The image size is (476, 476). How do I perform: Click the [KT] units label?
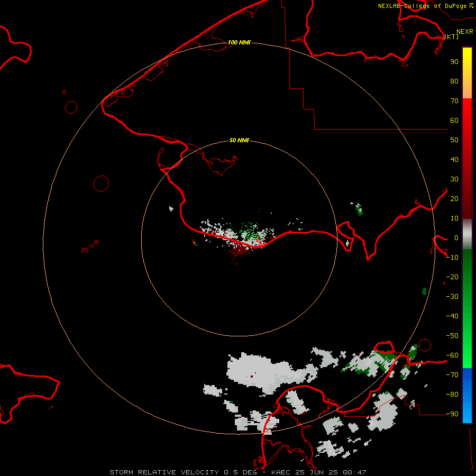pos(452,36)
